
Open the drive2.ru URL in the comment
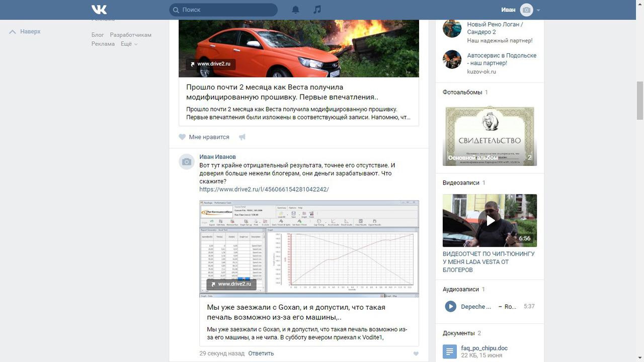pos(264,190)
